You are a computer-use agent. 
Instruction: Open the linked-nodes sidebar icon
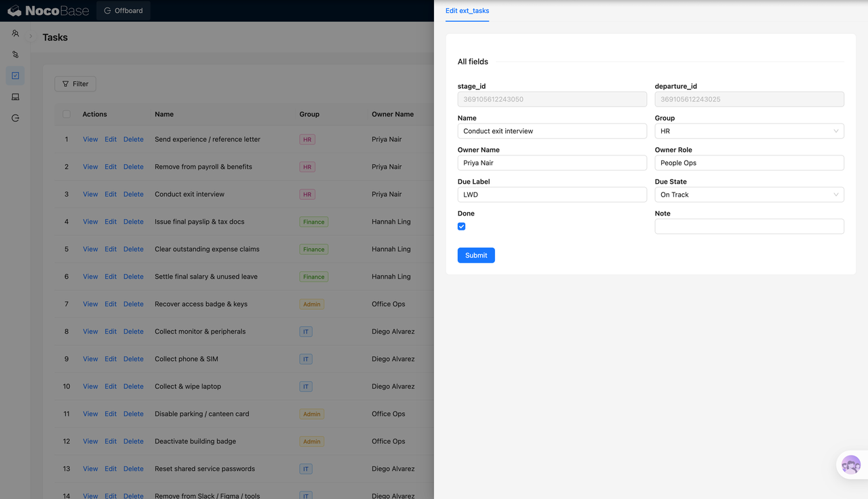coord(15,54)
